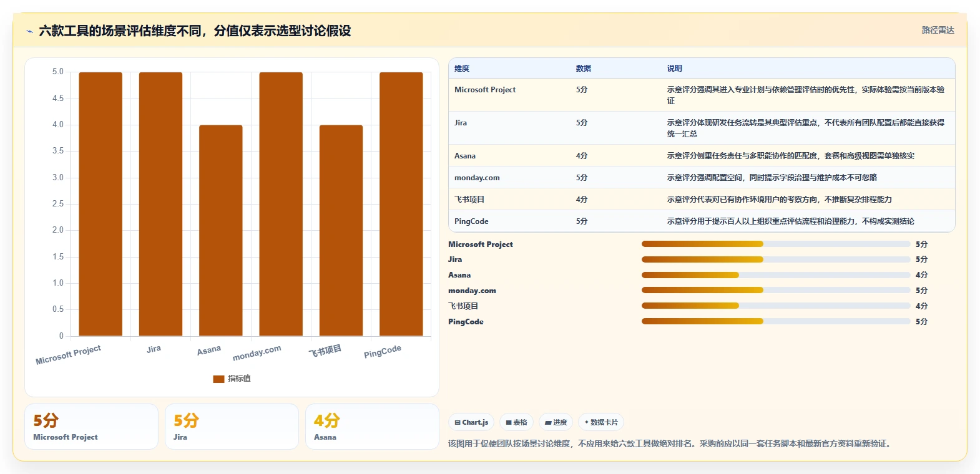
Task: Click the 5分 score in the table's Microsoft Project row
Action: [582, 90]
